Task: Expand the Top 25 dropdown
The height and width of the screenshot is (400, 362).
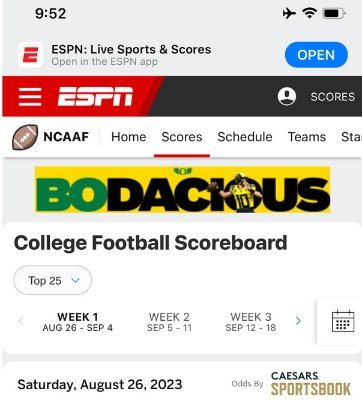Action: (x=53, y=280)
